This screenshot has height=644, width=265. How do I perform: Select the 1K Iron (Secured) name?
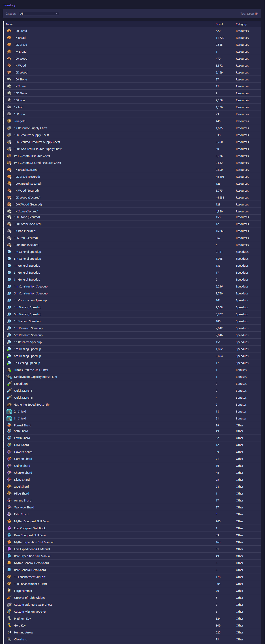click(25, 231)
